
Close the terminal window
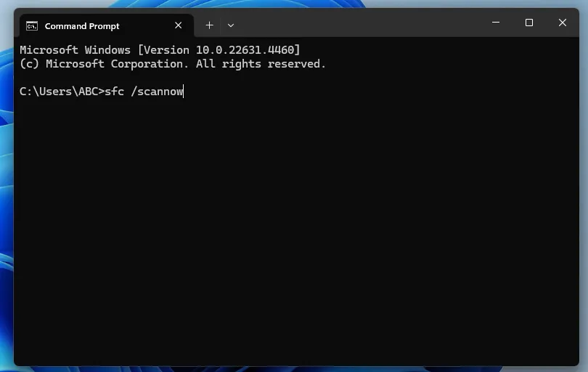point(562,23)
